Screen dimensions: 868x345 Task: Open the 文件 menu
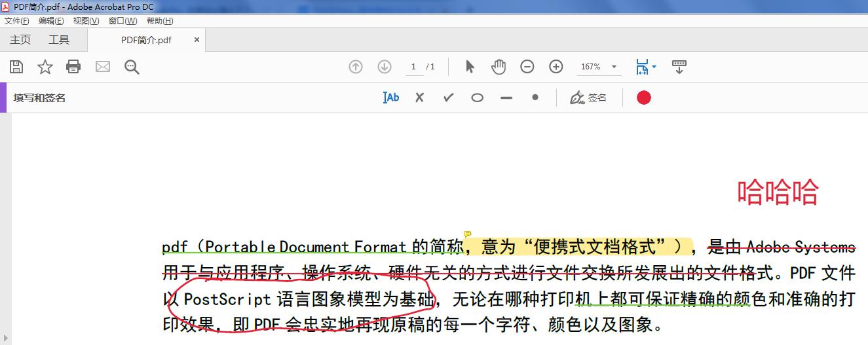(x=16, y=21)
